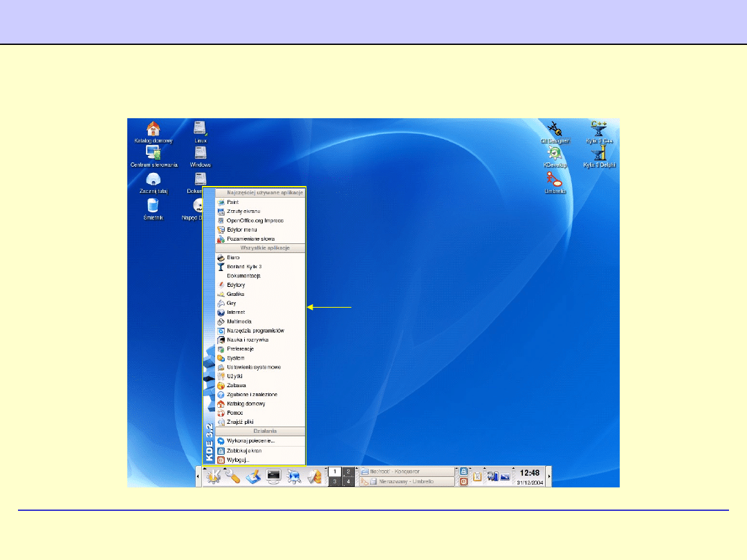Click the Umbrello taskbar window button
Screen dimensions: 747x560
tap(407, 482)
